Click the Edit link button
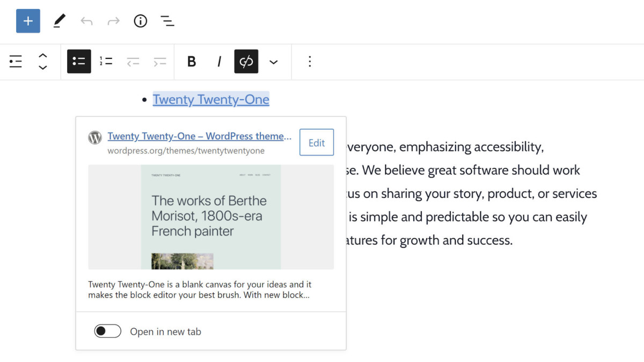644x362 pixels. point(316,143)
